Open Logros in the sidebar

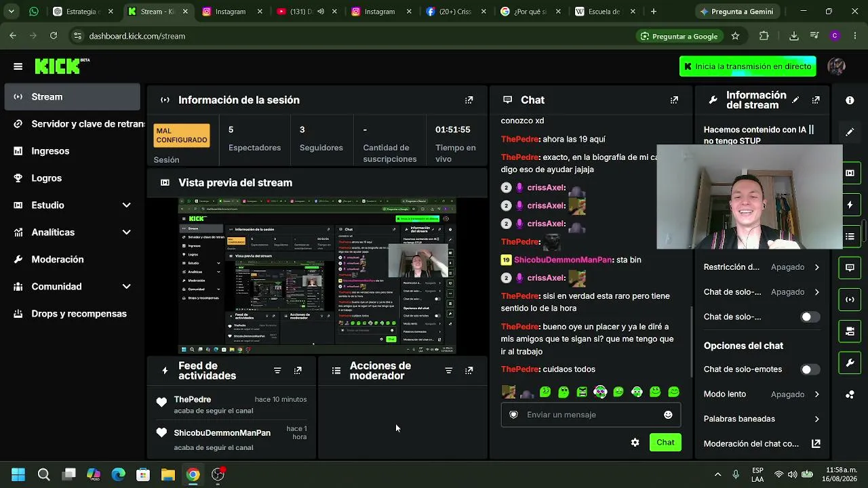(x=72, y=178)
